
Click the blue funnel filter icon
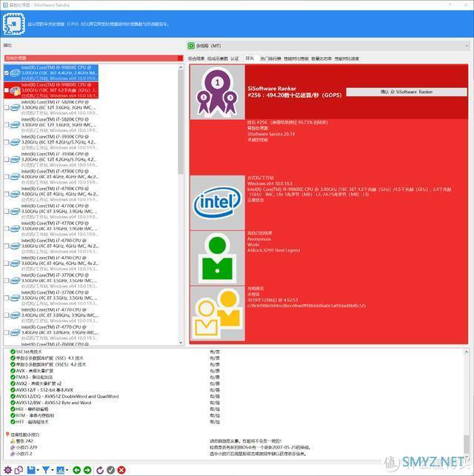click(x=45, y=470)
